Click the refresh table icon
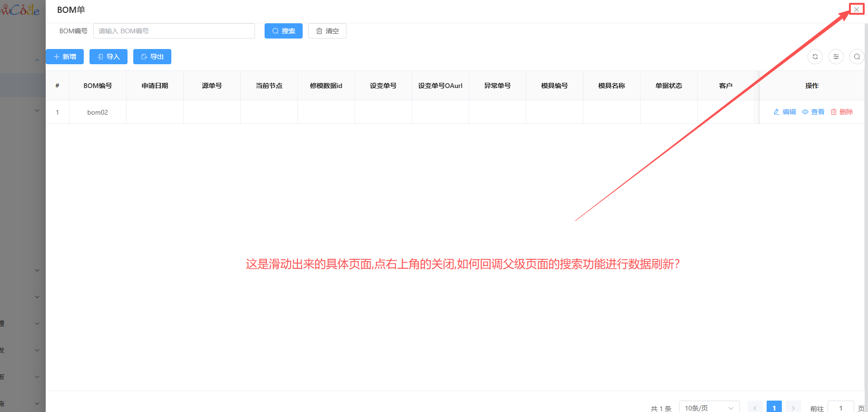 point(815,57)
